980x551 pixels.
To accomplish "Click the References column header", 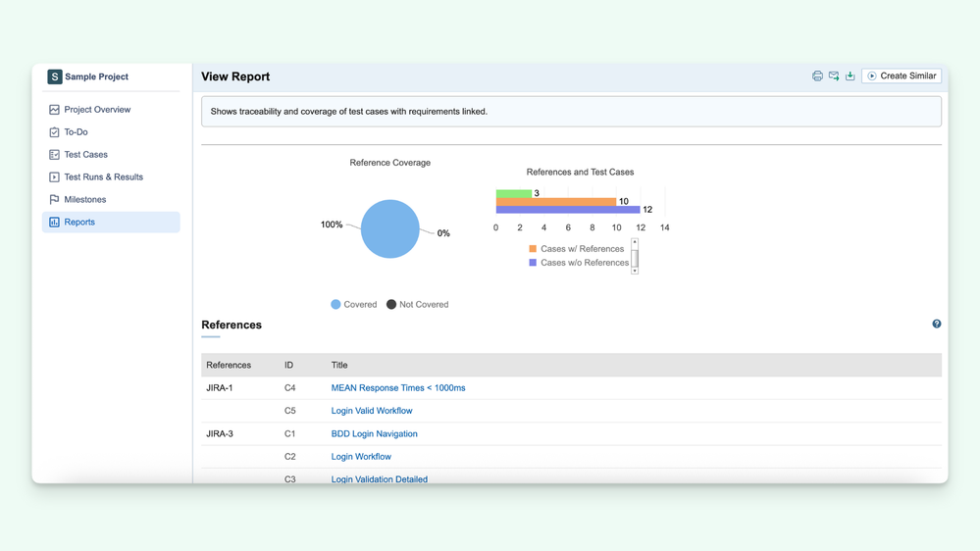I will tap(229, 366).
